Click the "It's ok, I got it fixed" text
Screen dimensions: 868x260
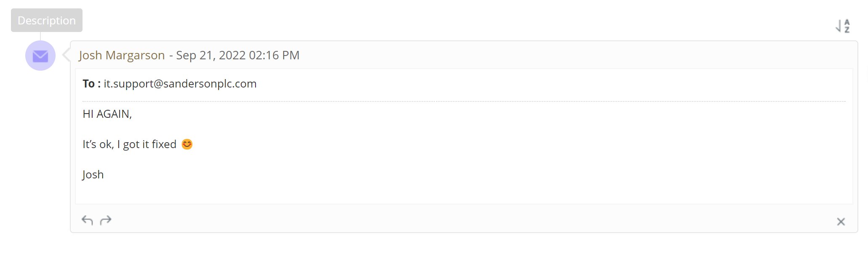(x=129, y=144)
